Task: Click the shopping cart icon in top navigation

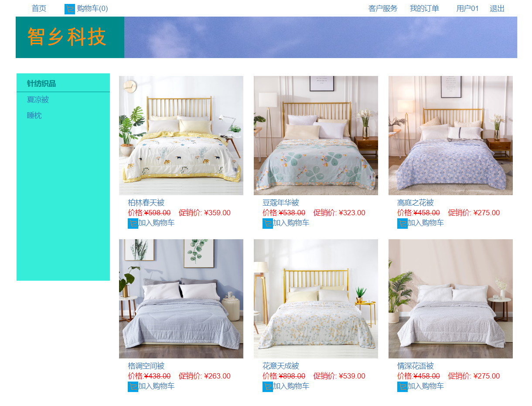Action: [x=70, y=9]
